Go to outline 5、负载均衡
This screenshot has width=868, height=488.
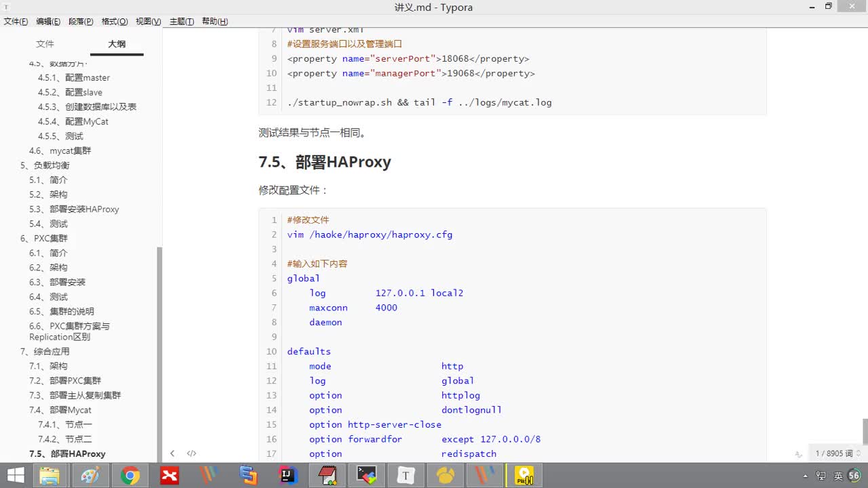45,165
